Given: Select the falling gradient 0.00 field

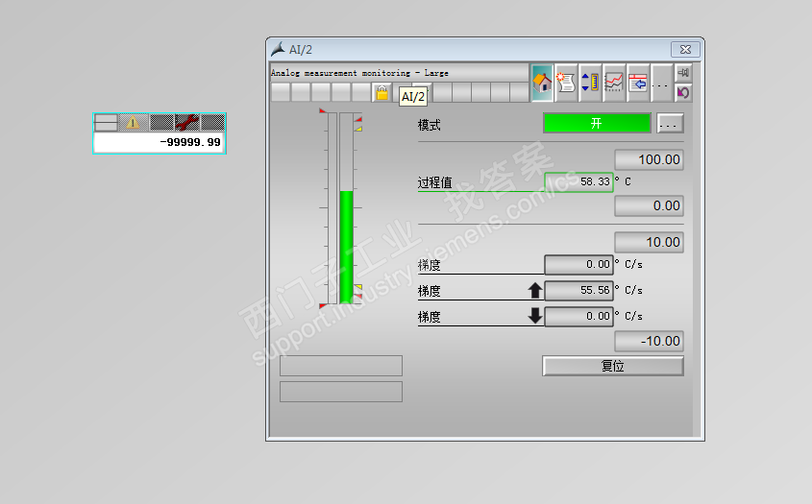Looking at the screenshot, I should 578,316.
